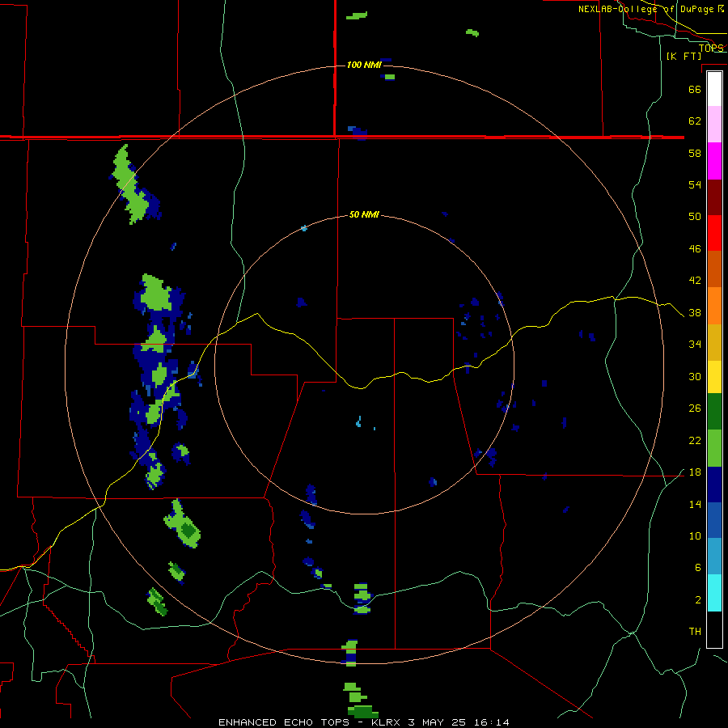
Task: Click the 16:14 timestamp at the bottom
Action: pos(491,722)
